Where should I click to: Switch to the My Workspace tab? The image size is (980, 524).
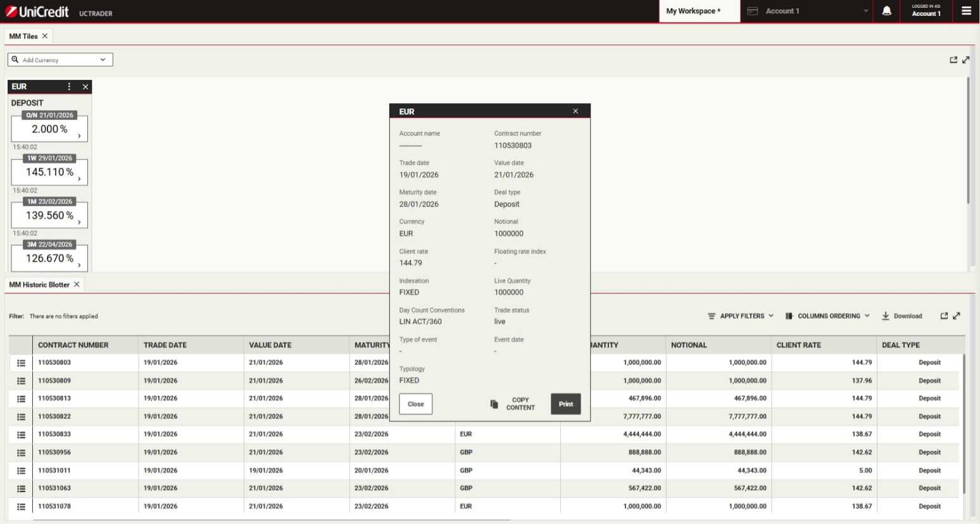tap(693, 11)
